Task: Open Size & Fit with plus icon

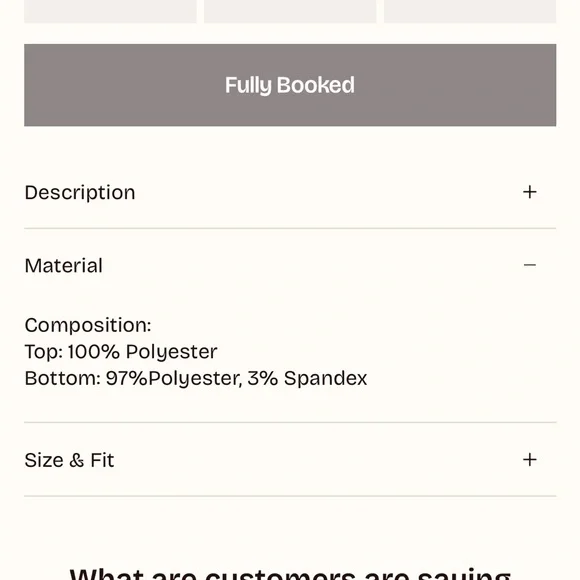Action: [x=529, y=460]
